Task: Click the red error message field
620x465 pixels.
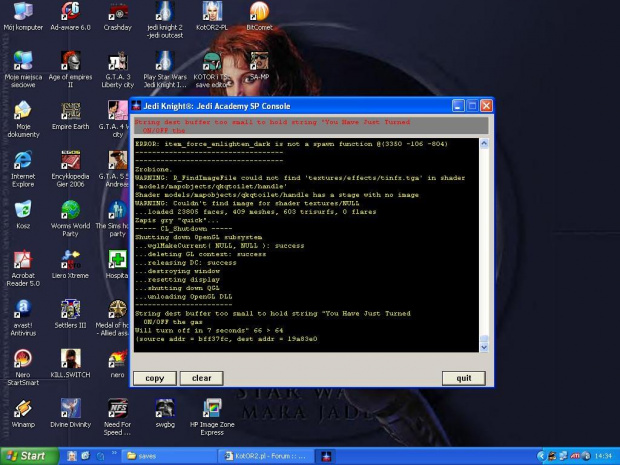Action: [x=311, y=126]
